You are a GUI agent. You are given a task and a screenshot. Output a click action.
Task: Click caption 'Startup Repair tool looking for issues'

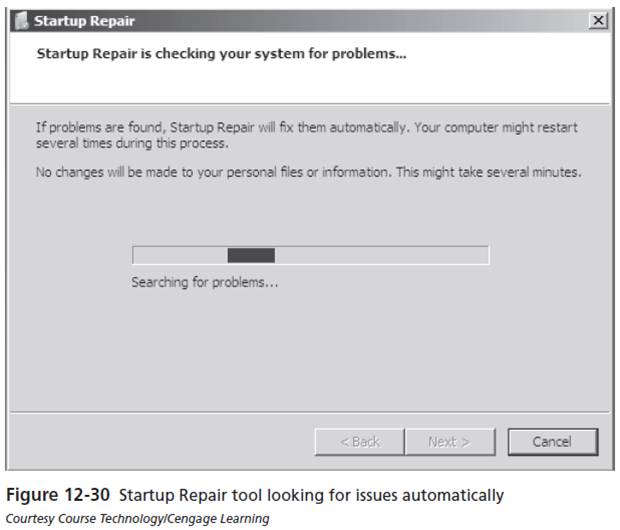(312, 496)
